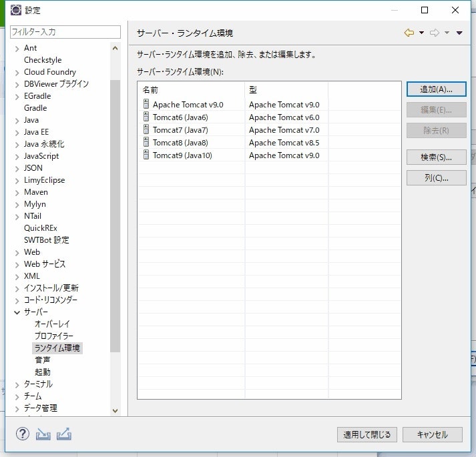This screenshot has height=457, width=476.
Task: Select Gradle in the preferences tree
Action: coord(35,107)
